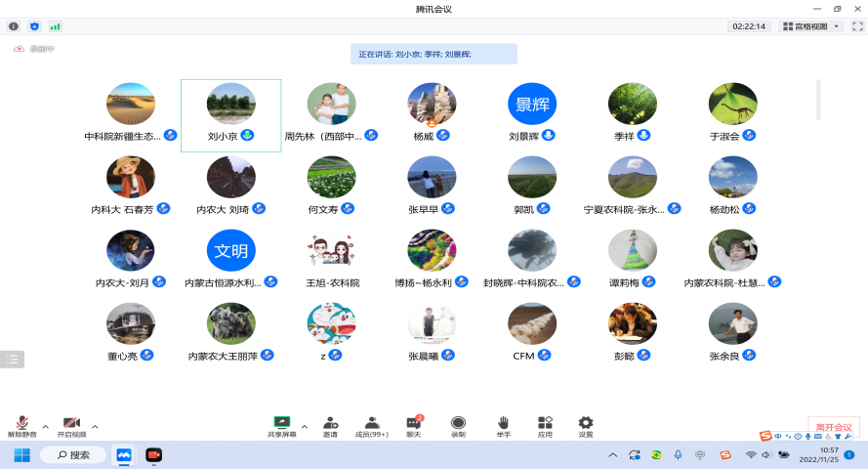Open the 成员(99+) members list
868x469 pixels.
pos(371,426)
